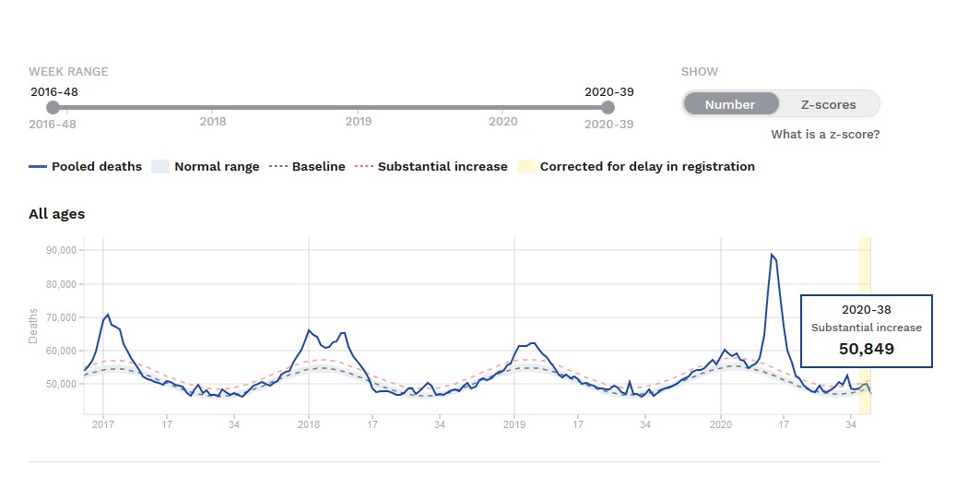Image resolution: width=980 pixels, height=477 pixels.
Task: Click the 2019 x-axis label on chart
Action: (x=514, y=424)
